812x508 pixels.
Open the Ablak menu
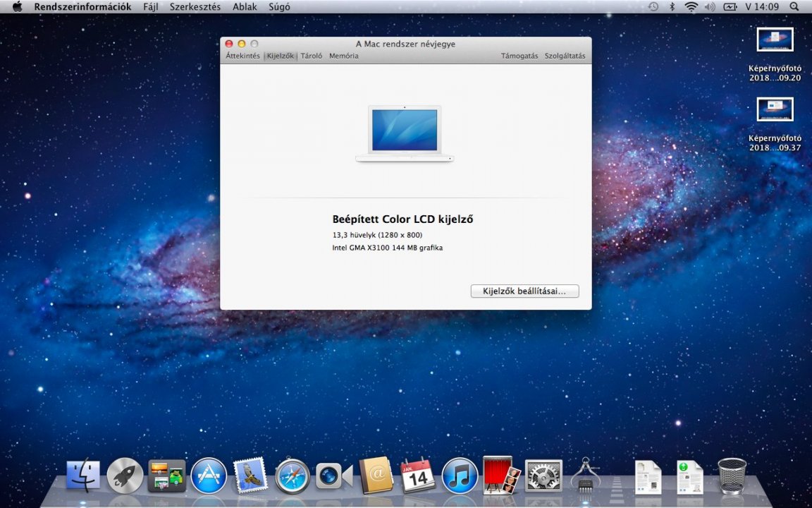pyautogui.click(x=245, y=7)
